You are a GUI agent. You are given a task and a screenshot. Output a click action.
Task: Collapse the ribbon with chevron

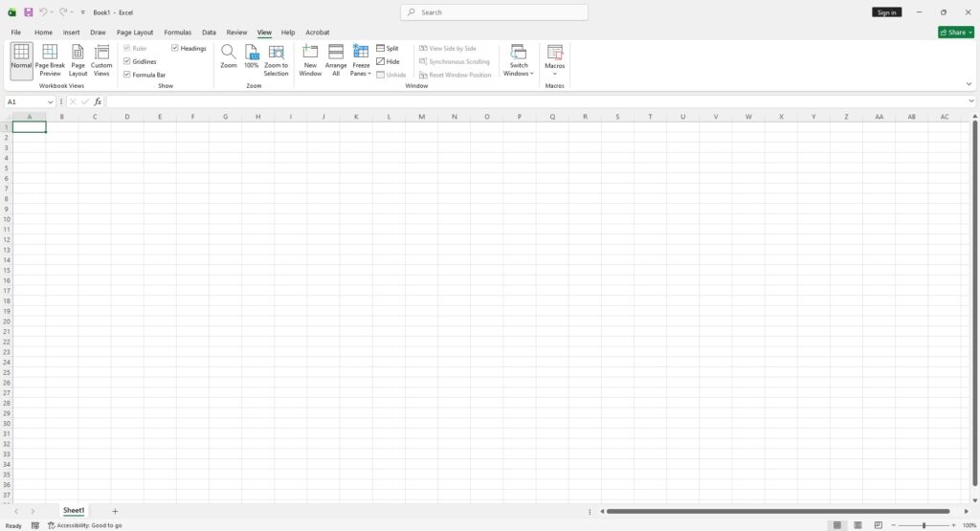coord(969,83)
